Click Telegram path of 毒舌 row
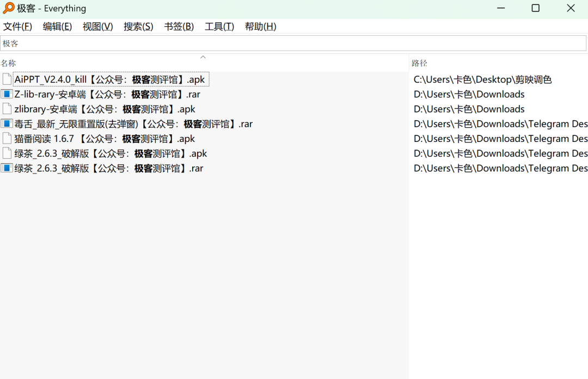Screen dimensions: 588x379 (x=500, y=124)
